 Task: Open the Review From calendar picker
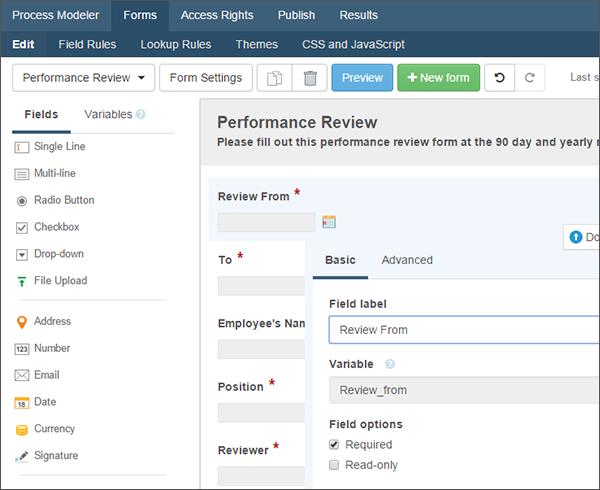tap(329, 222)
